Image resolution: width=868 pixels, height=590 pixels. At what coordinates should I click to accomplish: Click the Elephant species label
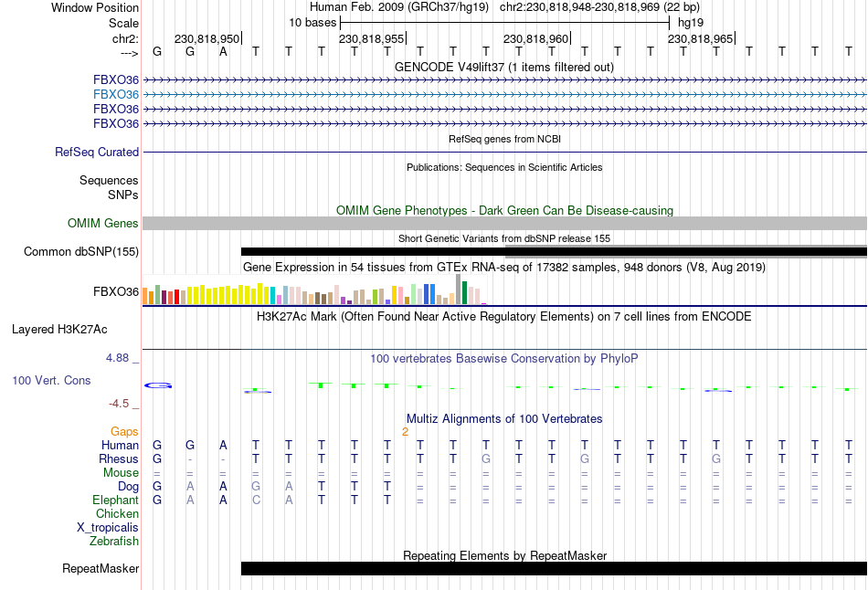click(115, 500)
